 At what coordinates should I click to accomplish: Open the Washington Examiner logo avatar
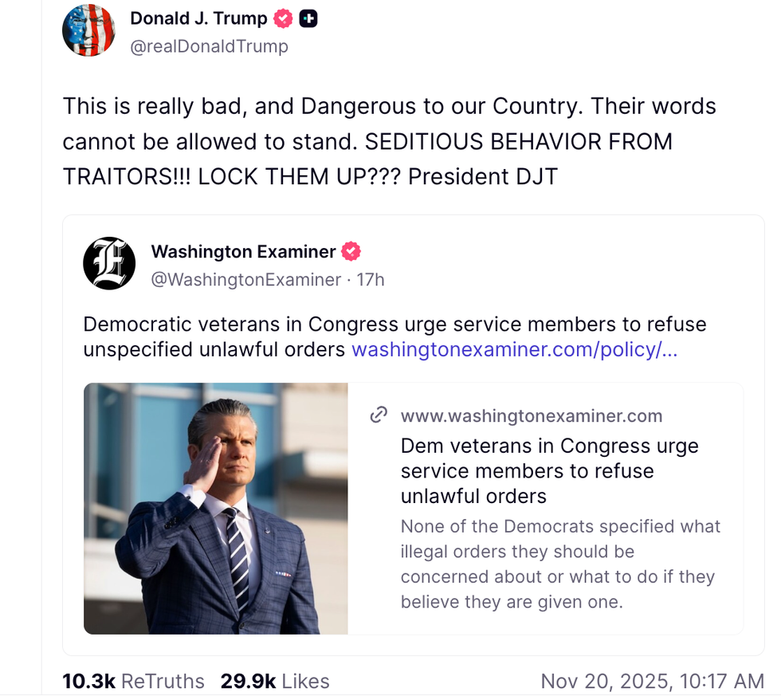109,263
